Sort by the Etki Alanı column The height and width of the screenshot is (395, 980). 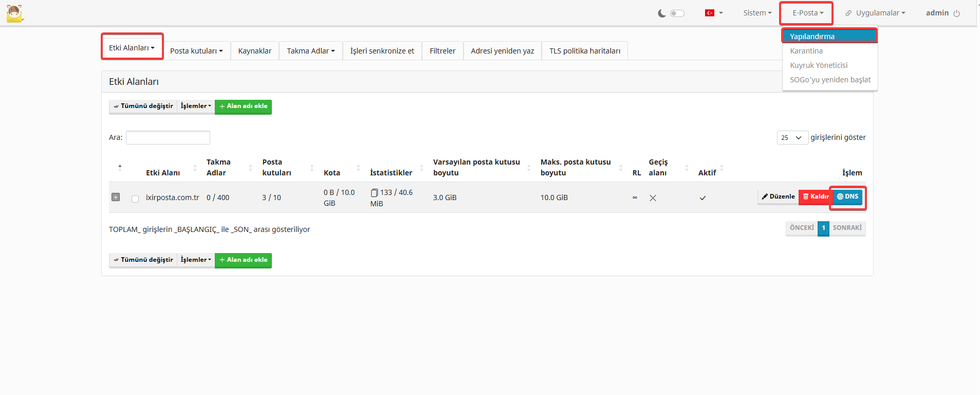pyautogui.click(x=163, y=173)
